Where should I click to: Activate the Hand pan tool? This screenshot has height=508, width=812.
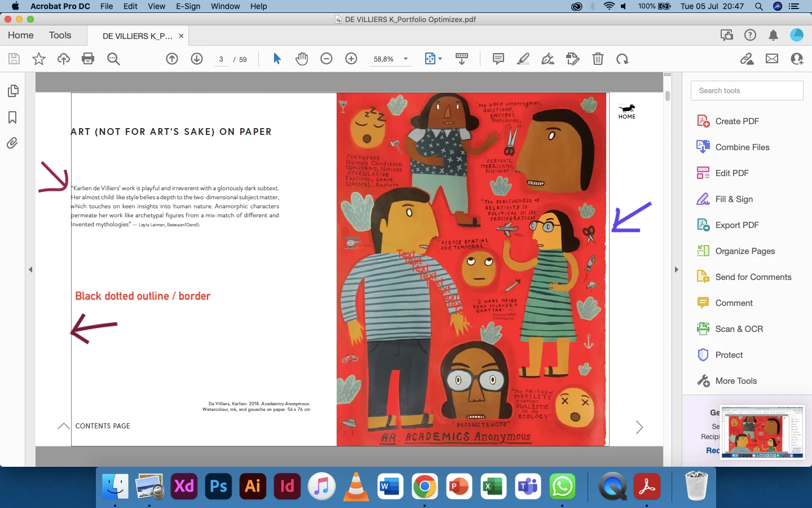point(302,59)
